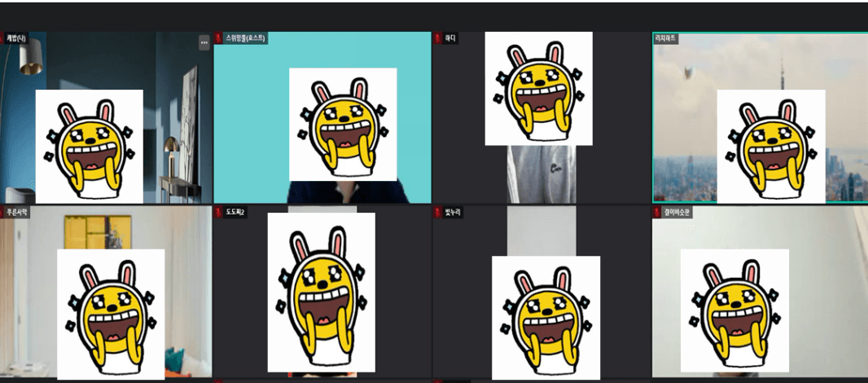Open the more options menu on 케밥 tile
The width and height of the screenshot is (868, 383).
(x=204, y=42)
